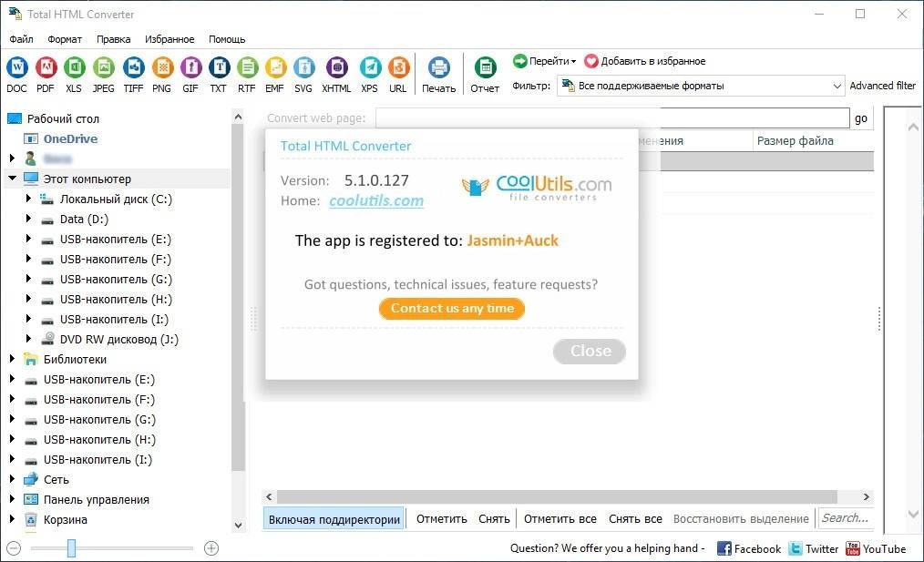This screenshot has width=924, height=562.
Task: Click the Печать printer icon
Action: 438,68
